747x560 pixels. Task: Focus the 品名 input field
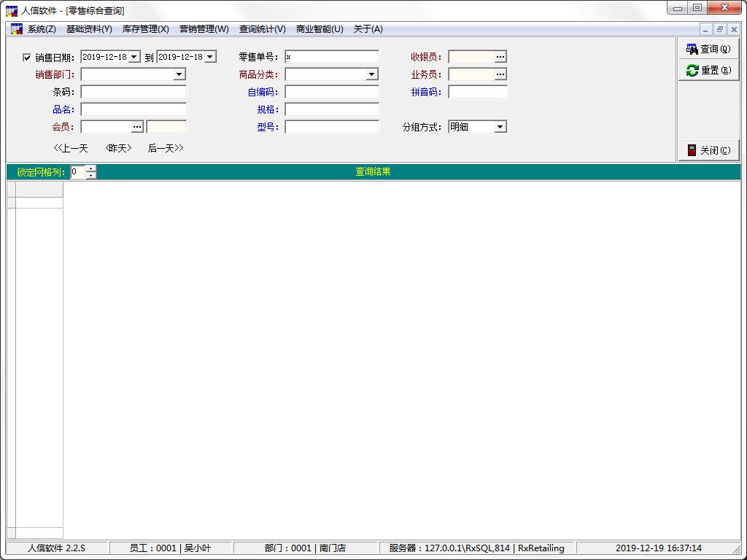(133, 109)
